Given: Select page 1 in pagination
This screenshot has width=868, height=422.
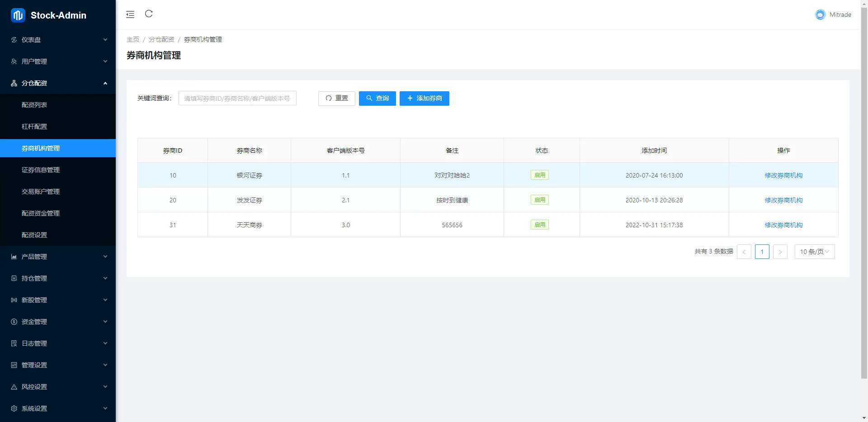Looking at the screenshot, I should [x=762, y=252].
